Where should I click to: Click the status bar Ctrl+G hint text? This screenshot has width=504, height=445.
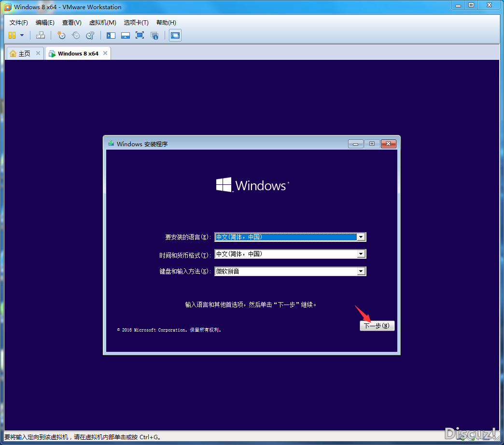tap(82, 437)
